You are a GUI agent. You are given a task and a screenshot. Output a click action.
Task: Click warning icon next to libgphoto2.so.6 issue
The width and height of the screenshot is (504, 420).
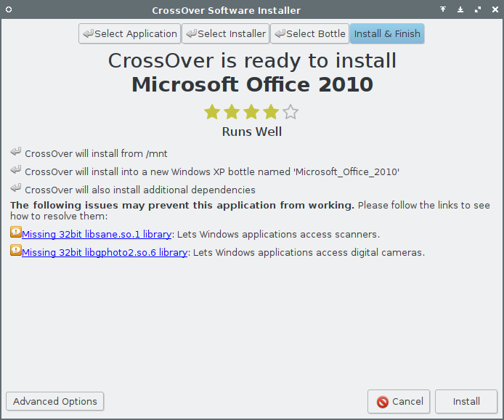(16, 250)
